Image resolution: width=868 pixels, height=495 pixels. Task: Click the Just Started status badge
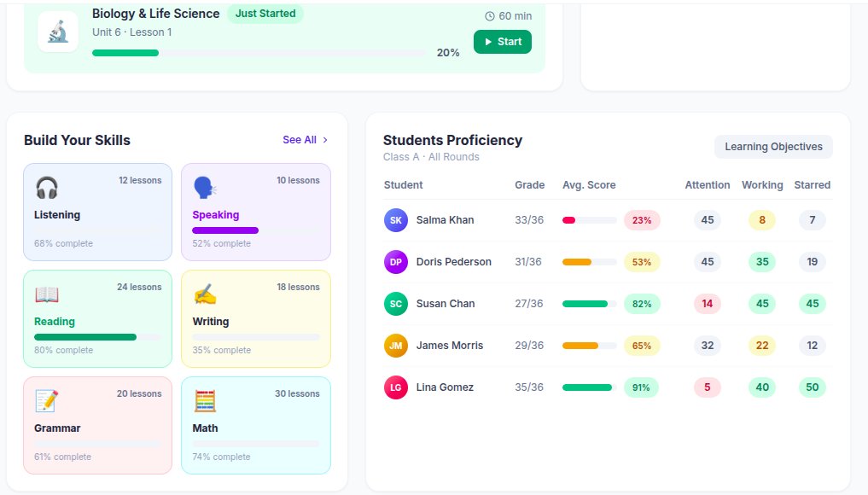(x=265, y=14)
